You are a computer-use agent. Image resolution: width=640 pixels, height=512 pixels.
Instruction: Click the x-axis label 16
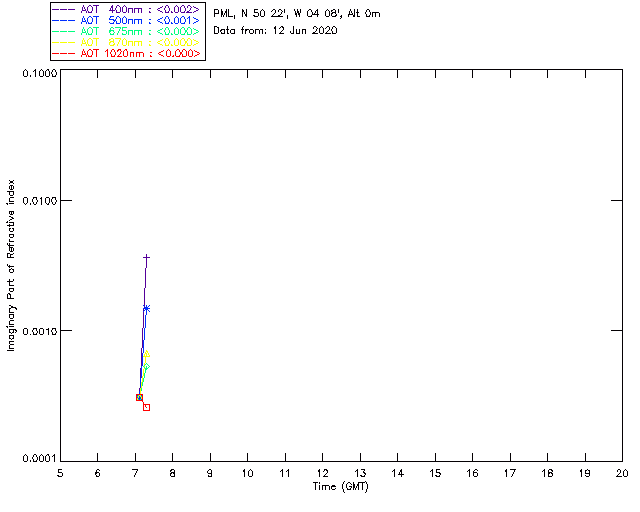tap(473, 473)
